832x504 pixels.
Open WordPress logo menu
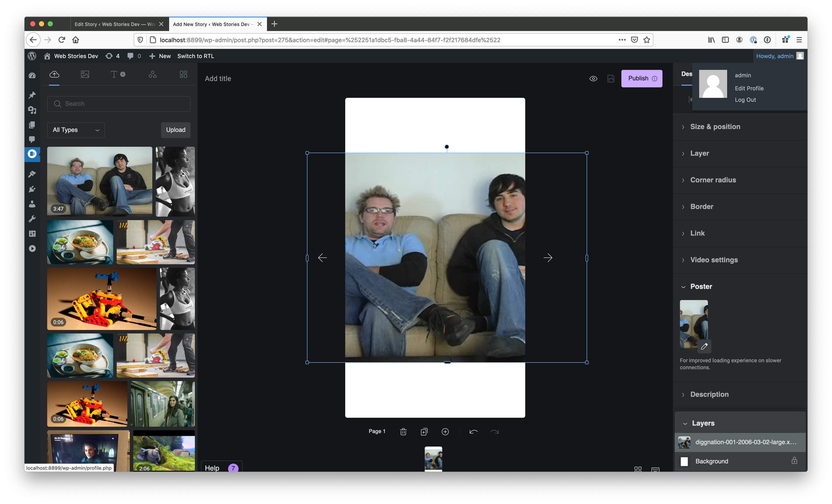[x=32, y=56]
